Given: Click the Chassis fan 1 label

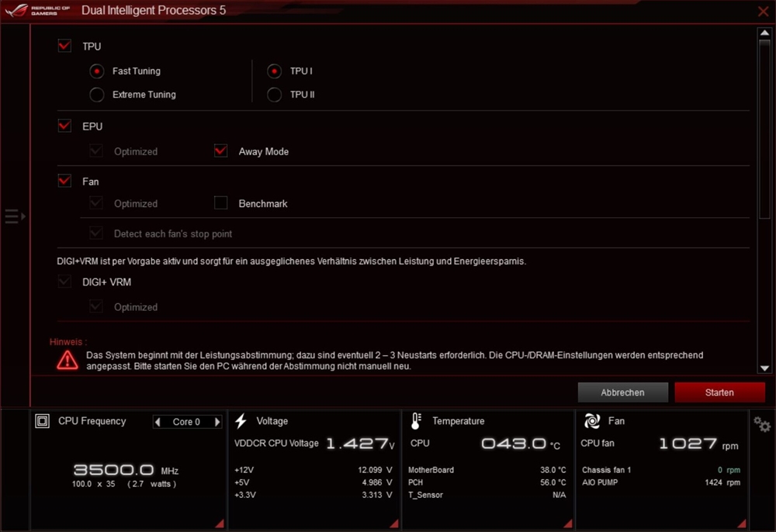Looking at the screenshot, I should (606, 470).
